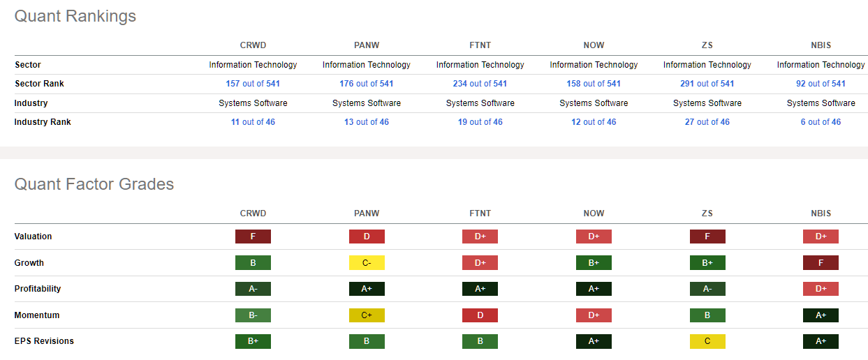Click FTNT Momentum D grade badge
868x360 pixels.
(x=480, y=315)
